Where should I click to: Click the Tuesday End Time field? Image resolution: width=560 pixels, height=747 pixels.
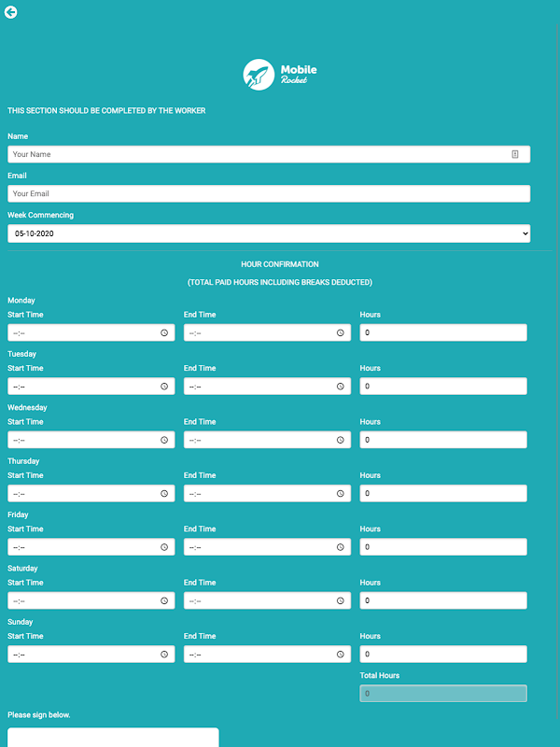point(267,387)
